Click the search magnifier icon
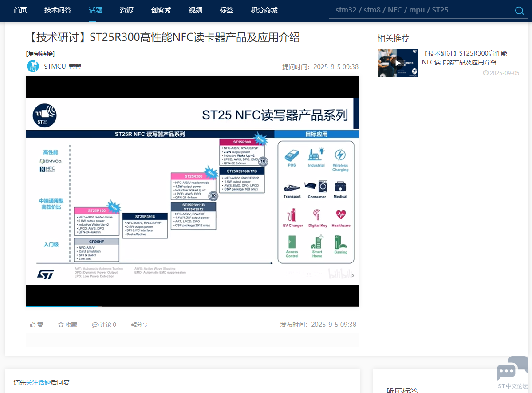Screen dimensions: 532x393 (519, 11)
